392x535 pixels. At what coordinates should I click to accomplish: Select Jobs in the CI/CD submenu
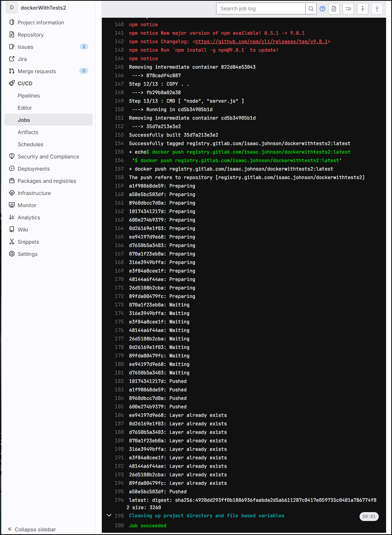coord(48,120)
